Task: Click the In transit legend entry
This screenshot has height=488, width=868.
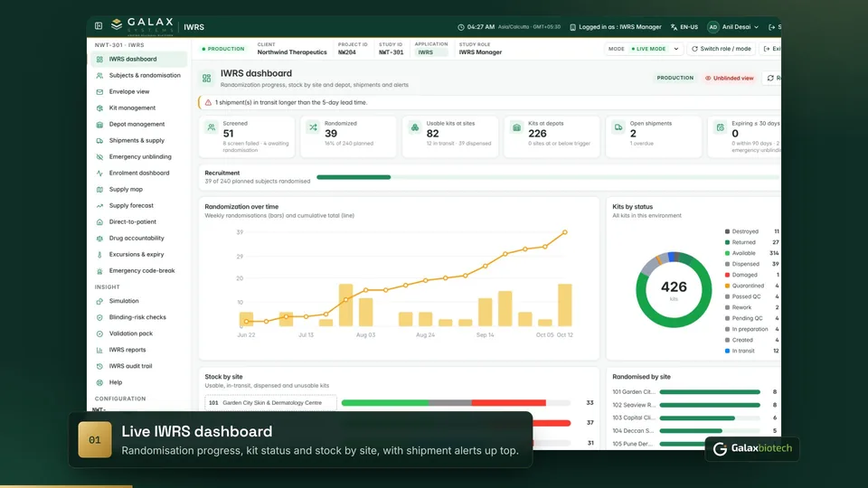Action: [x=751, y=351]
